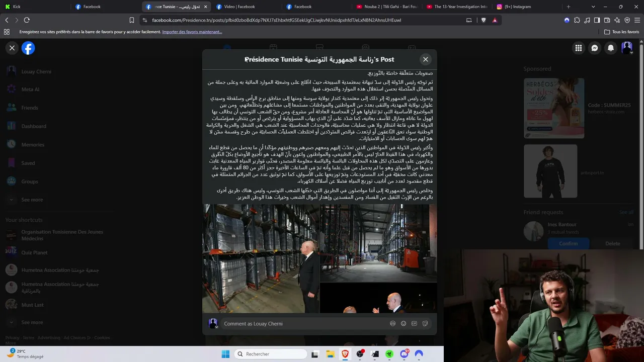Open the account menu via profile avatar
Viewport: 644px width, 362px height.
pos(627,48)
